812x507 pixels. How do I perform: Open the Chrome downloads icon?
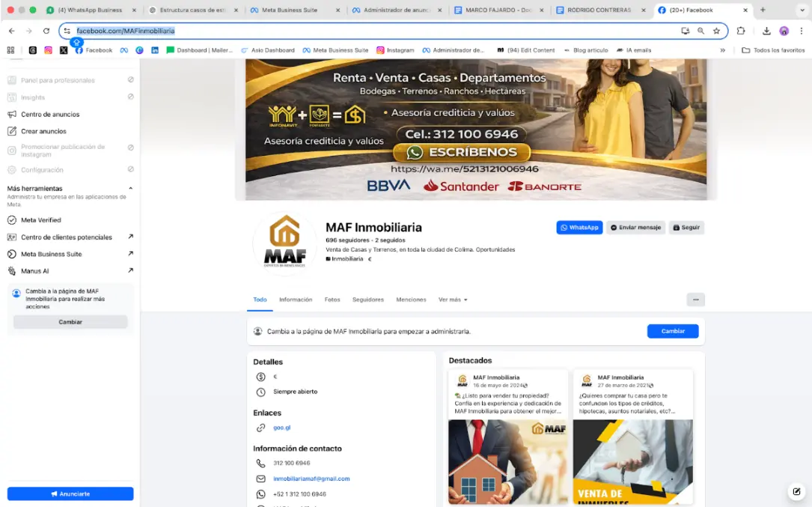pos(766,31)
